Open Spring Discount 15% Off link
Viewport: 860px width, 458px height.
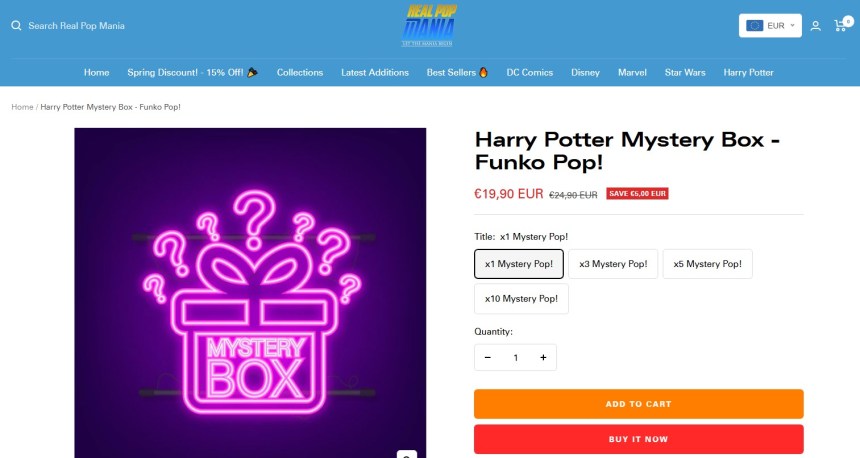pos(192,72)
